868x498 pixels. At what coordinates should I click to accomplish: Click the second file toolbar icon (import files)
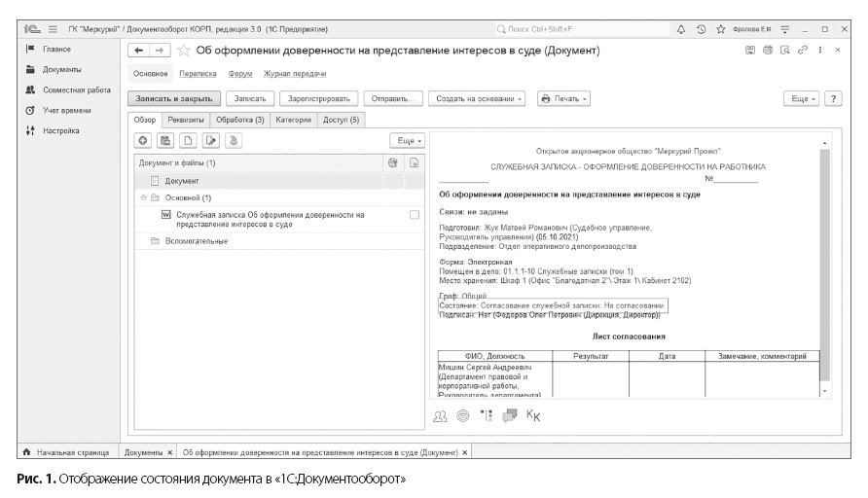click(165, 140)
